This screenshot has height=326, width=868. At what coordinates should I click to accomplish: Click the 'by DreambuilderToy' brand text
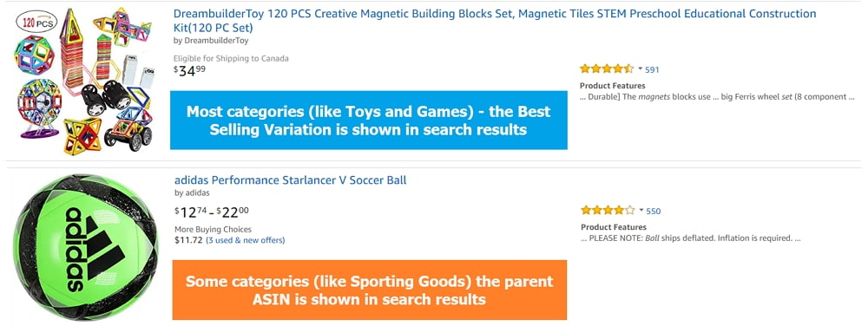211,41
